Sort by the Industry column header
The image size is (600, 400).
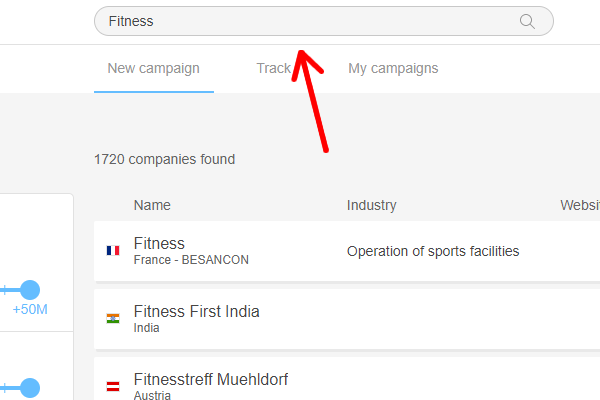point(372,205)
